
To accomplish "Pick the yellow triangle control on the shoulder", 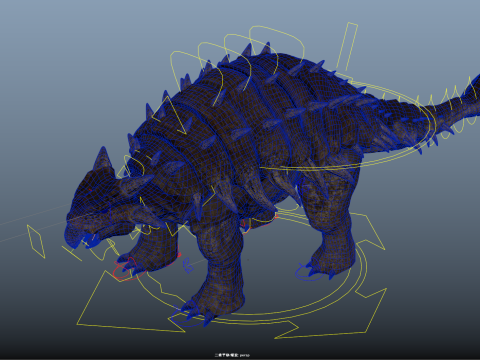I will [x=170, y=115].
